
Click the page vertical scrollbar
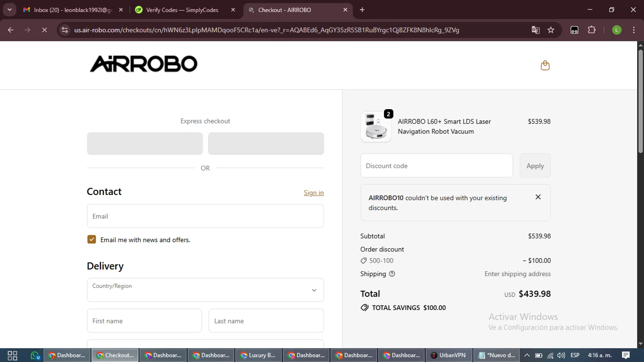641,101
